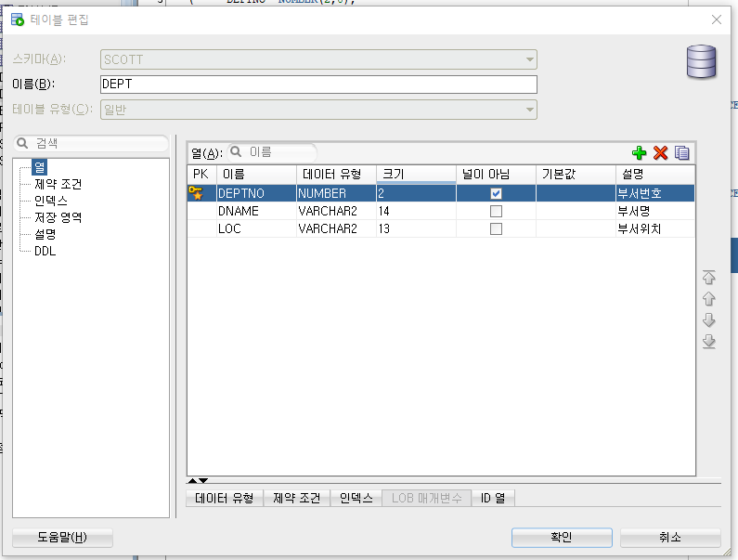This screenshot has height=560, width=738.
Task: Open help with 도움말(H) button
Action: (x=62, y=538)
